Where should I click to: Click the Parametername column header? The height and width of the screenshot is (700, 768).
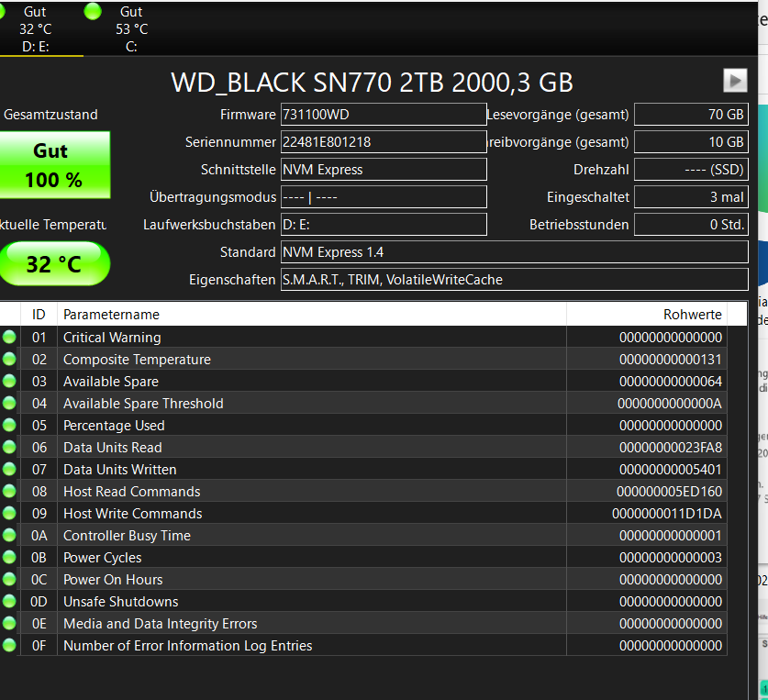311,315
